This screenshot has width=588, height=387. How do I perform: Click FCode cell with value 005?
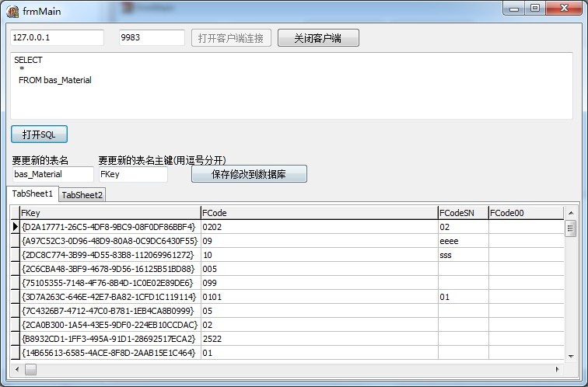[x=320, y=269]
